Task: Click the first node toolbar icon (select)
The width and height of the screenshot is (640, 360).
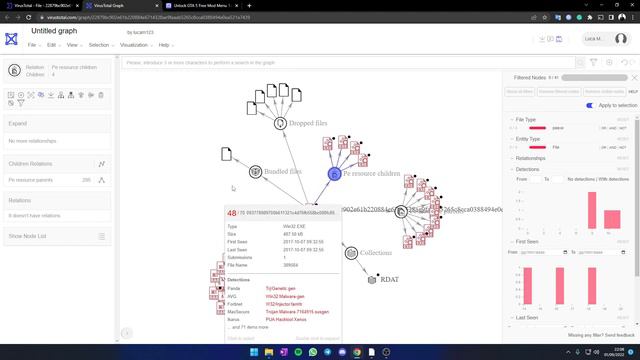Action: (11, 95)
